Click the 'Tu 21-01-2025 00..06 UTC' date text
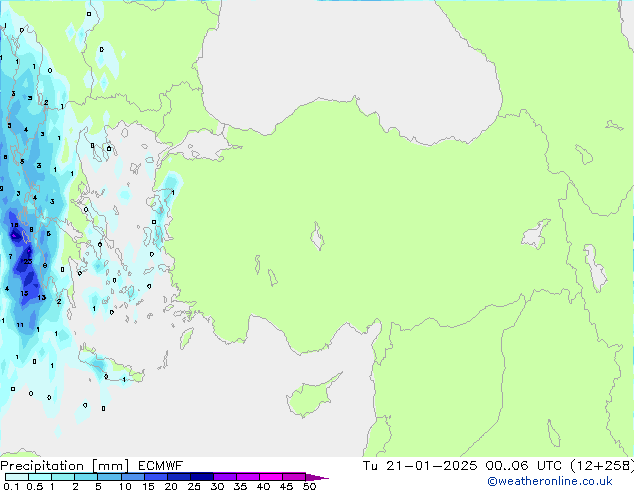 pos(462,466)
